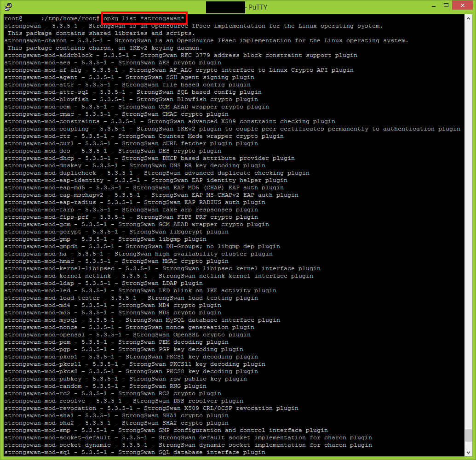Click the strongswan-mod-constraints line
The height and width of the screenshot is (460, 476).
click(170, 121)
